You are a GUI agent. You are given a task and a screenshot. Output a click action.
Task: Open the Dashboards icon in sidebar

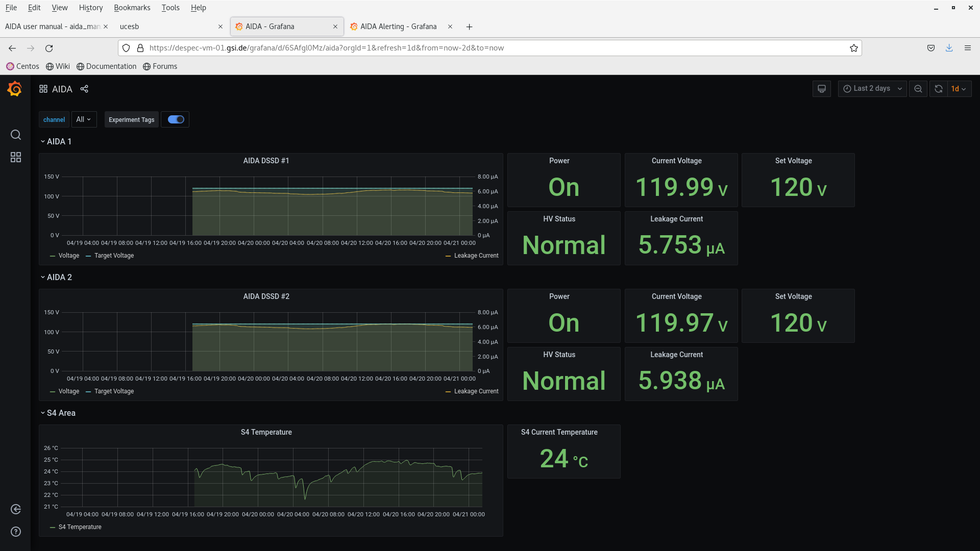(16, 157)
